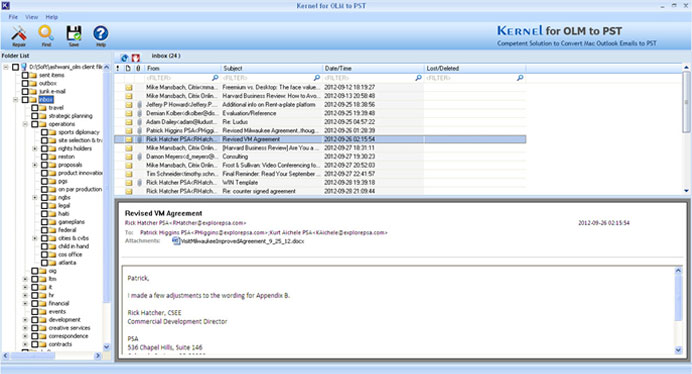
Task: Click the attachment column header paperclip
Action: click(x=138, y=68)
